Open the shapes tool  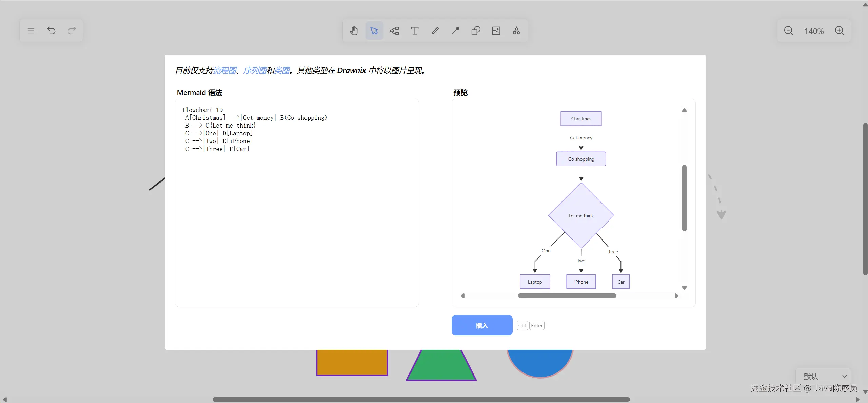476,31
